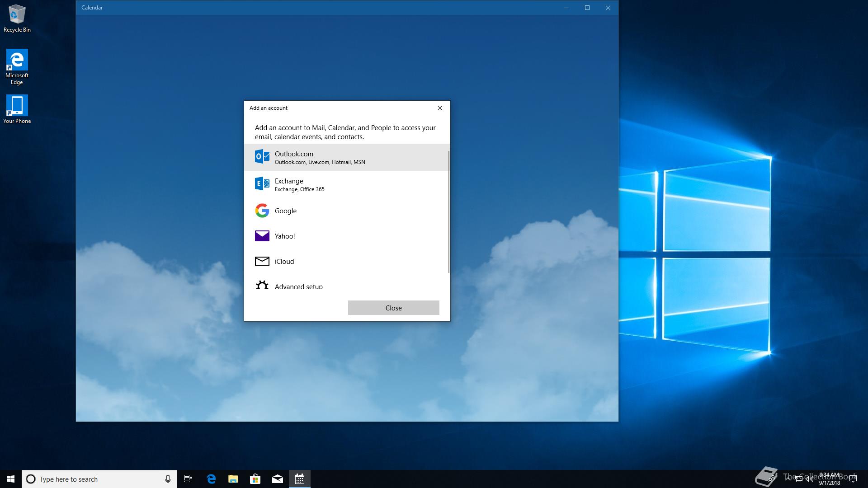The width and height of the screenshot is (868, 488).
Task: Click the account list scrollbar
Action: coord(449,212)
